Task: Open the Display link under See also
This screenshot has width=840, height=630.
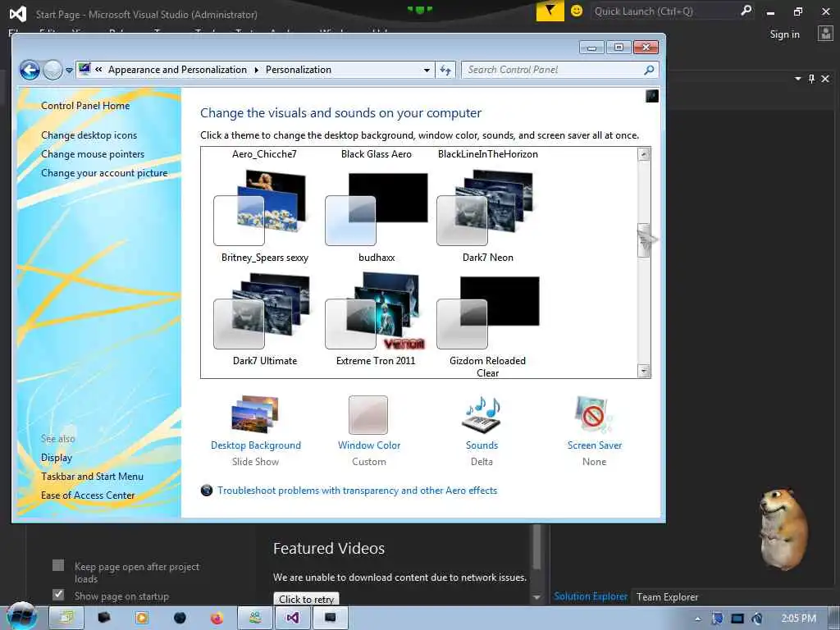Action: [57, 458]
